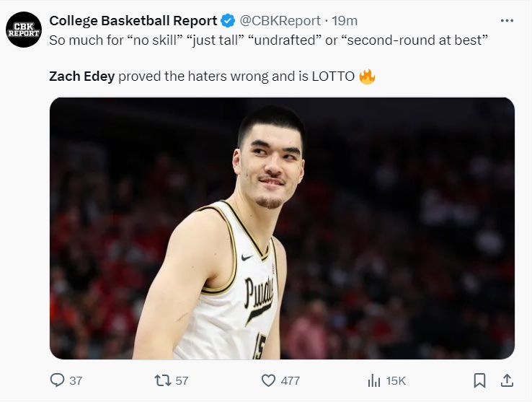Click the CBK Report profile avatar
This screenshot has width=532, height=402.
(24, 30)
